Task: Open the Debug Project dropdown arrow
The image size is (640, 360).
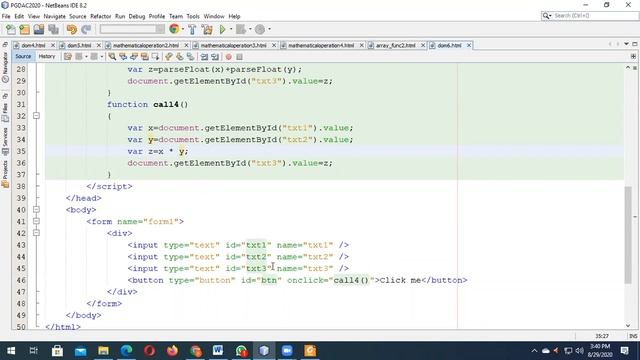Action: [x=250, y=29]
